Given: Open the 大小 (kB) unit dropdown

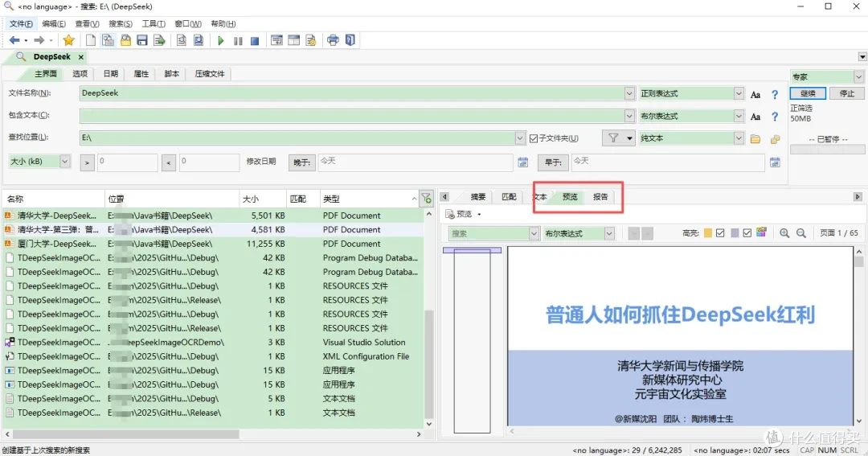Looking at the screenshot, I should (x=65, y=161).
